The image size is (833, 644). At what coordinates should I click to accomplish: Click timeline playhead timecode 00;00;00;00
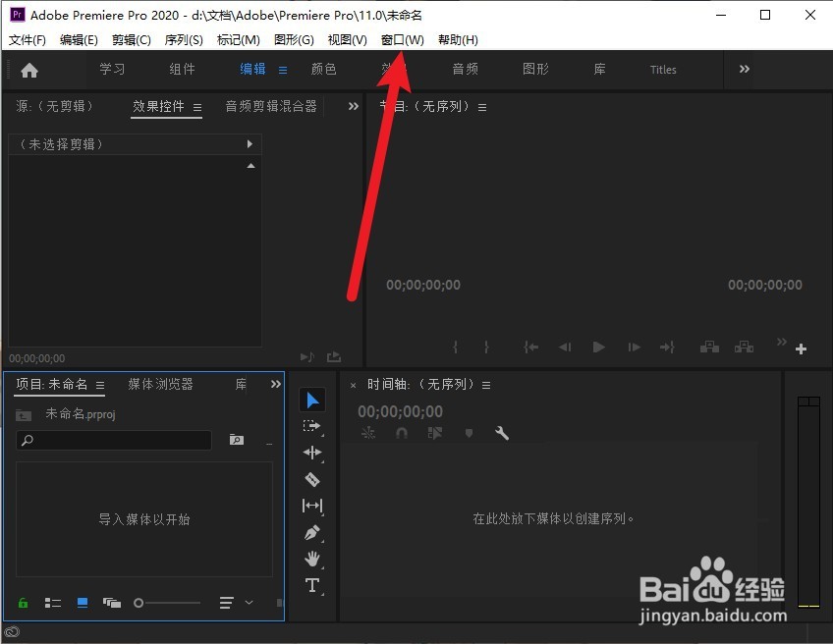(x=400, y=411)
